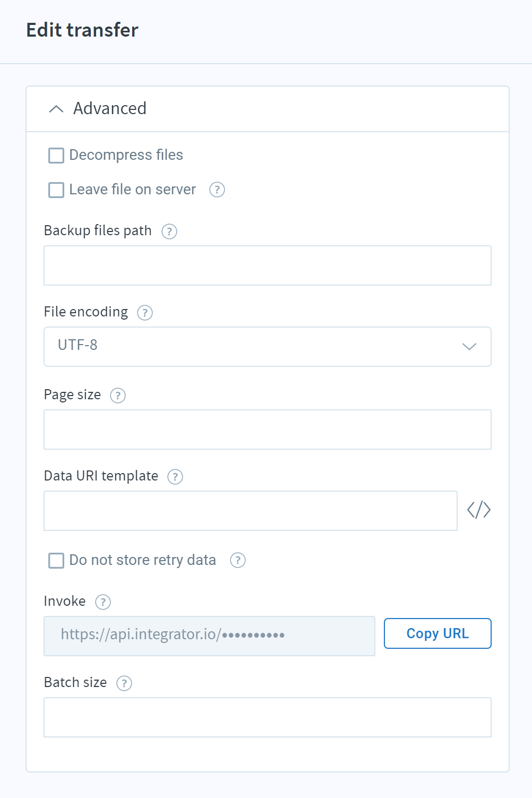Open the Data URI template code editor
Image resolution: width=532 pixels, height=798 pixels.
point(479,510)
